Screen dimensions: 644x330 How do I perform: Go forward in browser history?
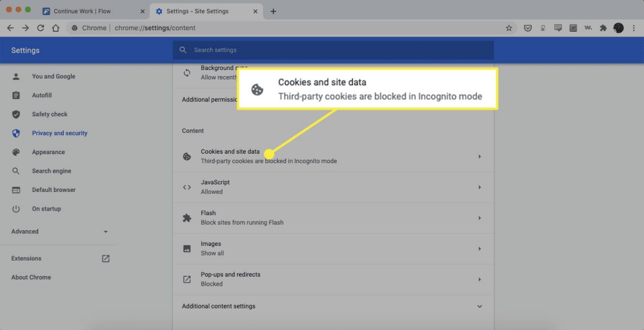click(x=25, y=28)
